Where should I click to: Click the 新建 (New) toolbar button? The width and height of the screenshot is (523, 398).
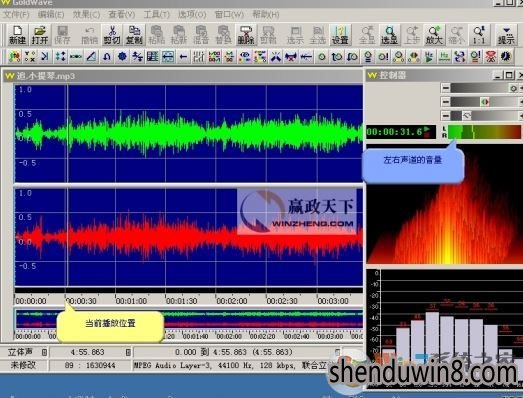click(x=17, y=35)
